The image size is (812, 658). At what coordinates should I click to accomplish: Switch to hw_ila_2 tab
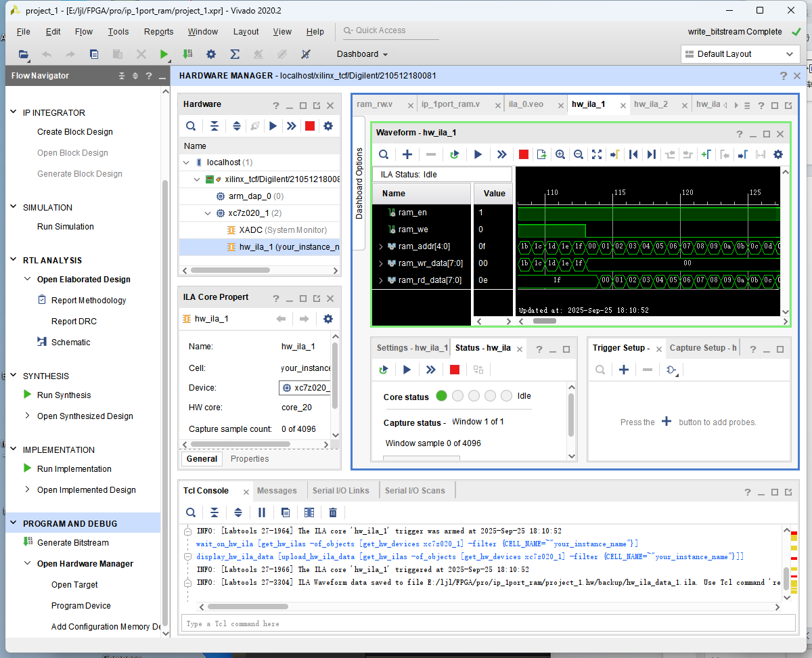651,104
